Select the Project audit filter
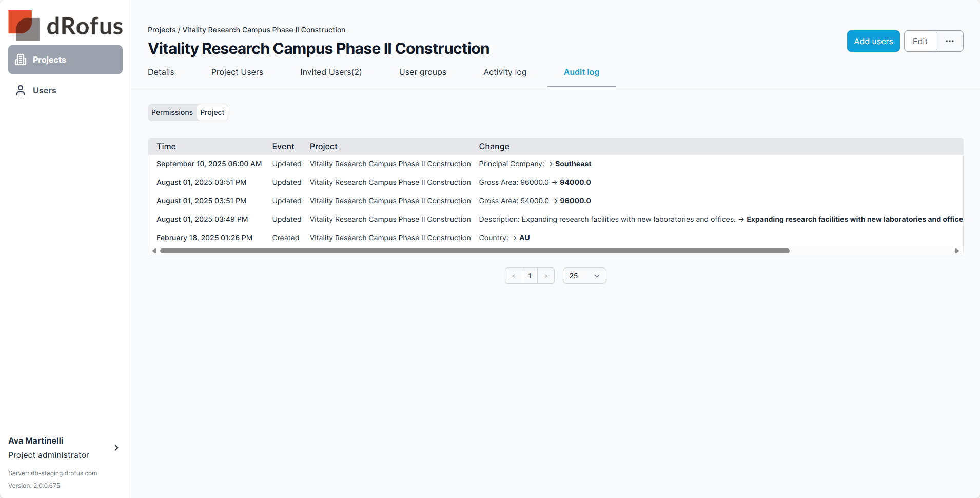Image resolution: width=980 pixels, height=498 pixels. pos(212,112)
